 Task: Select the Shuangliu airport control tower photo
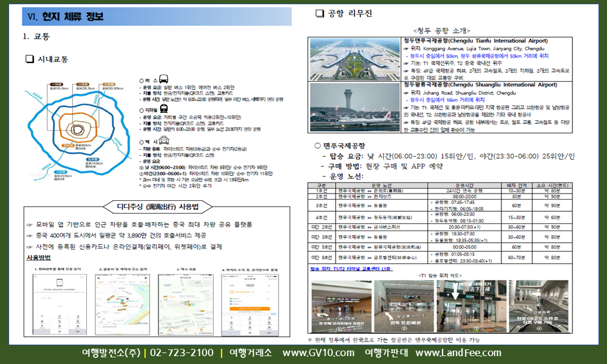click(x=354, y=107)
